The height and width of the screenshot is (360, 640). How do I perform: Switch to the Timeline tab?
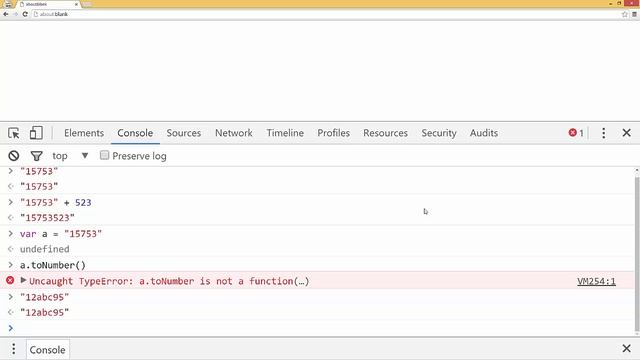point(285,133)
